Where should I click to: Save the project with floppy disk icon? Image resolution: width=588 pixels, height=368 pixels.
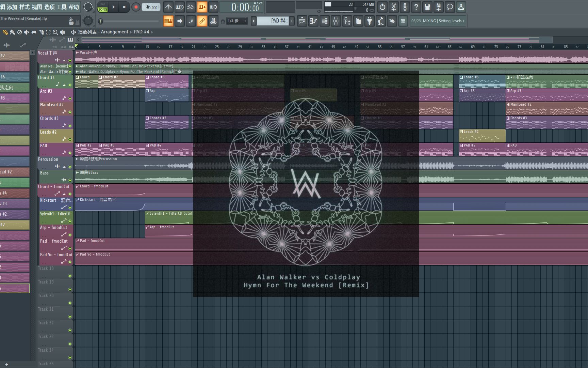coord(427,7)
